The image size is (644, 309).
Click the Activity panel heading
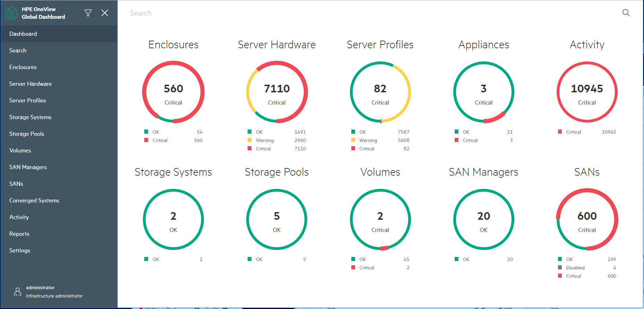pos(587,45)
